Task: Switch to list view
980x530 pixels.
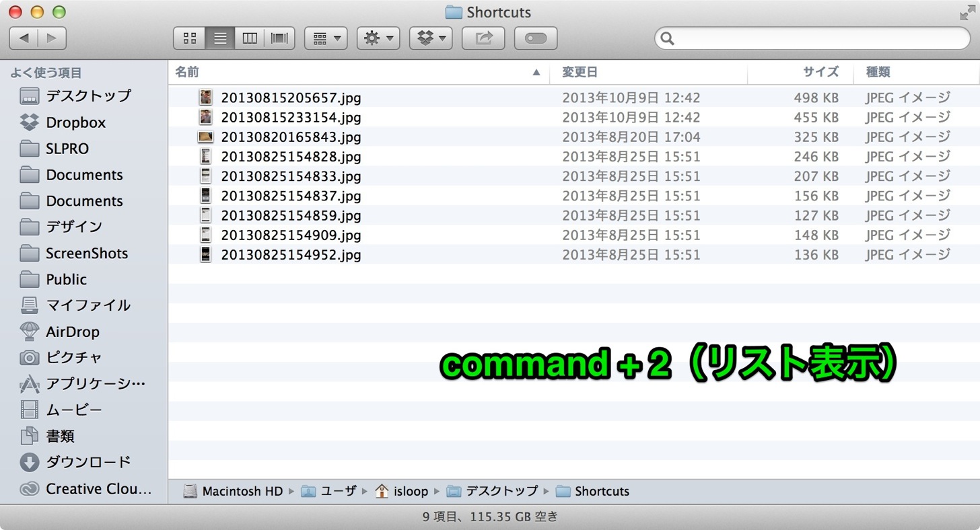Action: 219,38
